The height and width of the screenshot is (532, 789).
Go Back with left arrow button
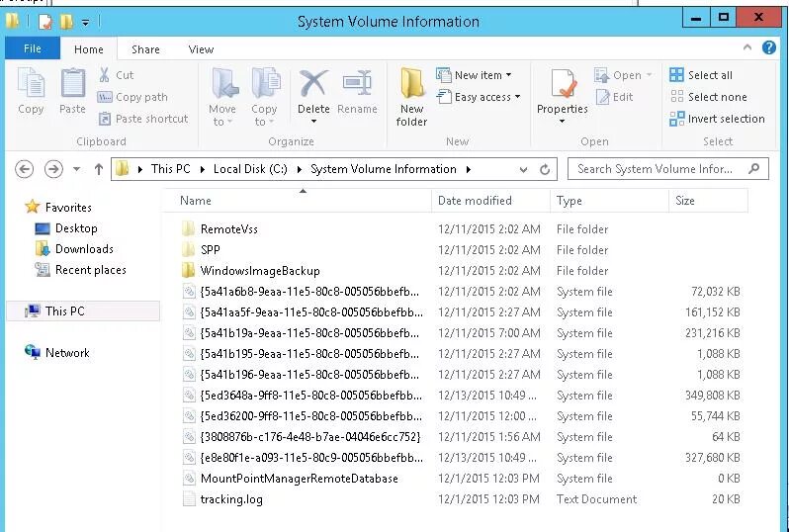point(24,169)
